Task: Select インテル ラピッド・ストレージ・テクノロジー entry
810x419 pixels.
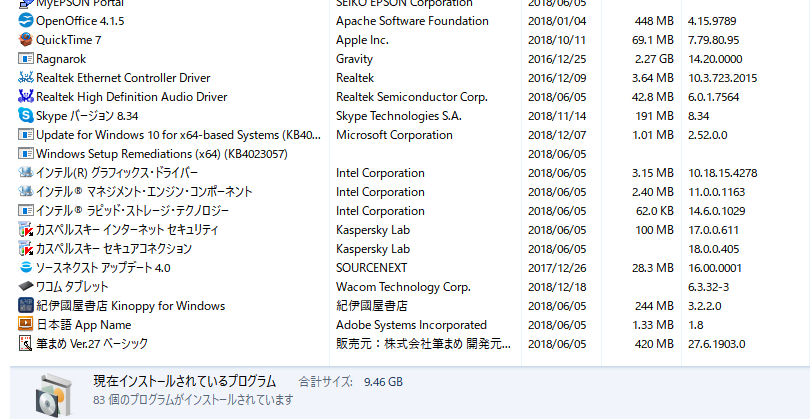Action: pos(132,211)
